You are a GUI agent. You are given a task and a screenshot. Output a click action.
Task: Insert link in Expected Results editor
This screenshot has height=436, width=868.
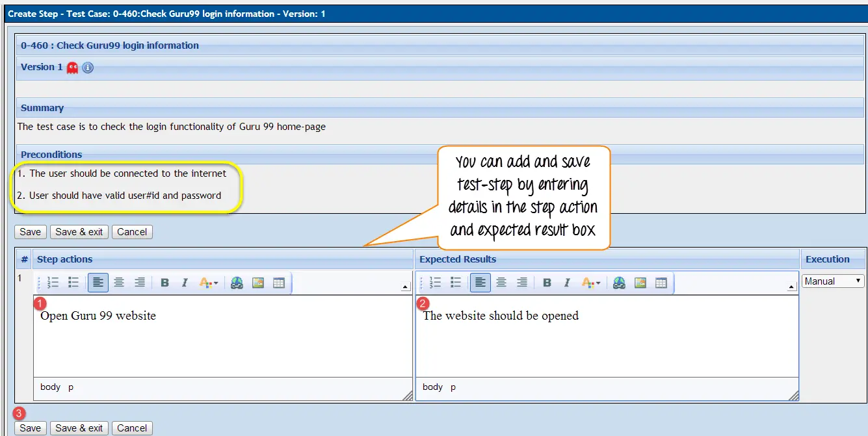619,283
